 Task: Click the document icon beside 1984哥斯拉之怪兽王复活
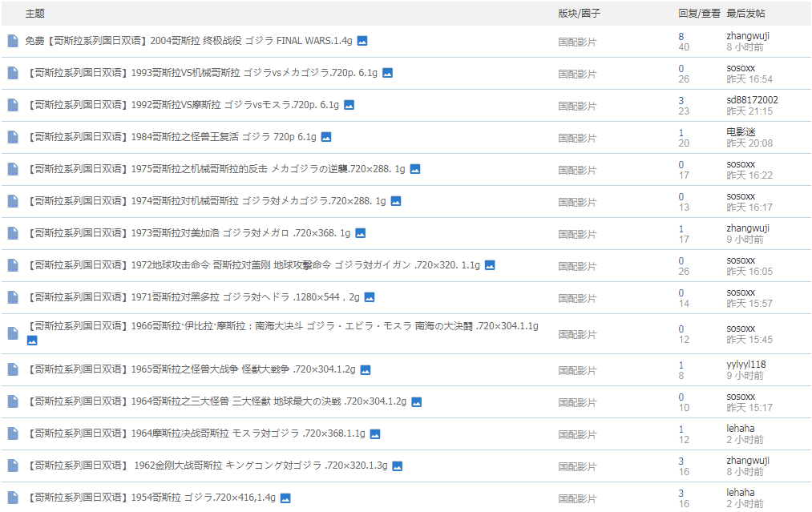[x=11, y=136]
